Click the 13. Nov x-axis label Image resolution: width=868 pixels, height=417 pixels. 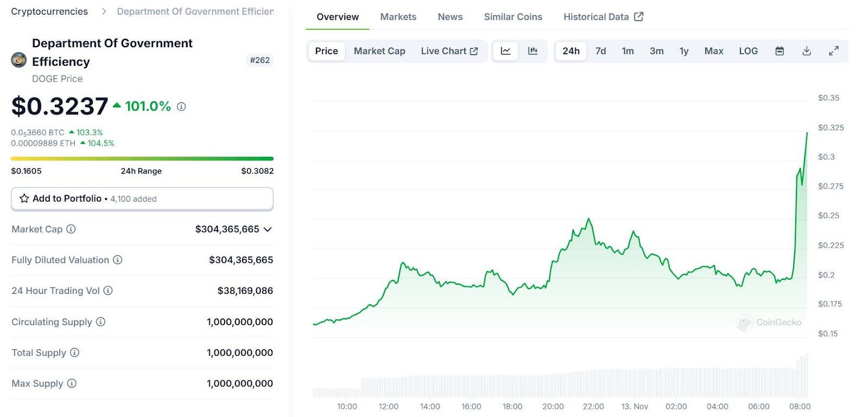(635, 406)
